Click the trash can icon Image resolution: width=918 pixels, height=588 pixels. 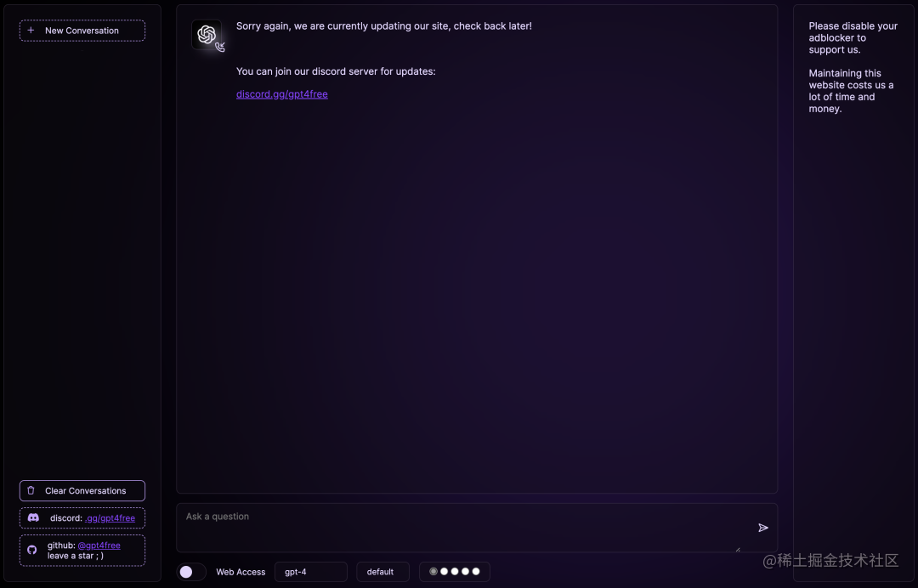click(31, 490)
